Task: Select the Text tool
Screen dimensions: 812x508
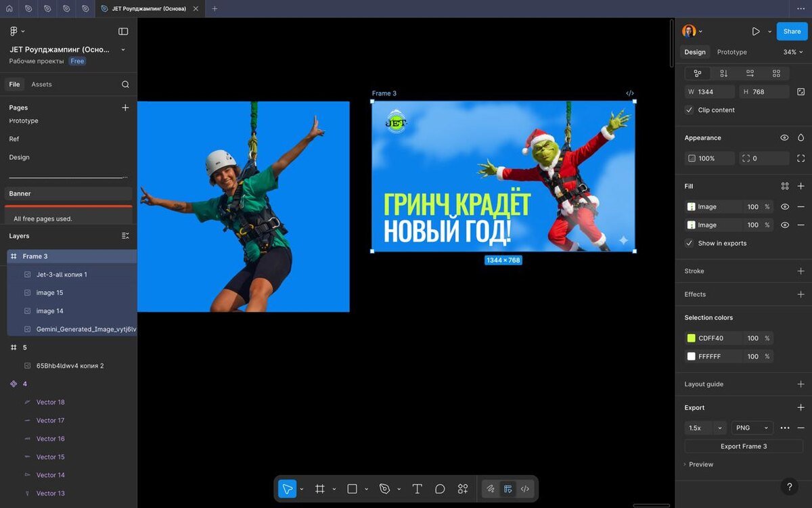Action: [x=418, y=488]
